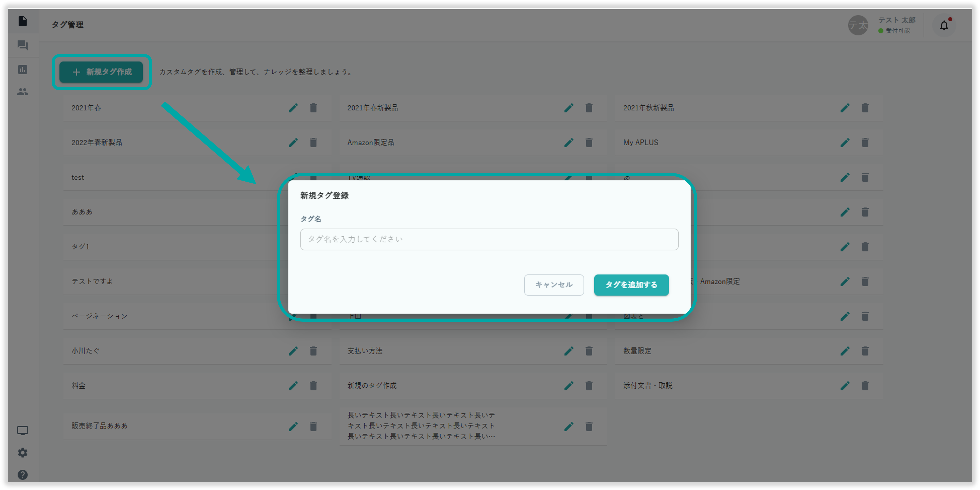The width and height of the screenshot is (980, 490).
Task: Edit the 添付文書・取説 tag
Action: [845, 386]
